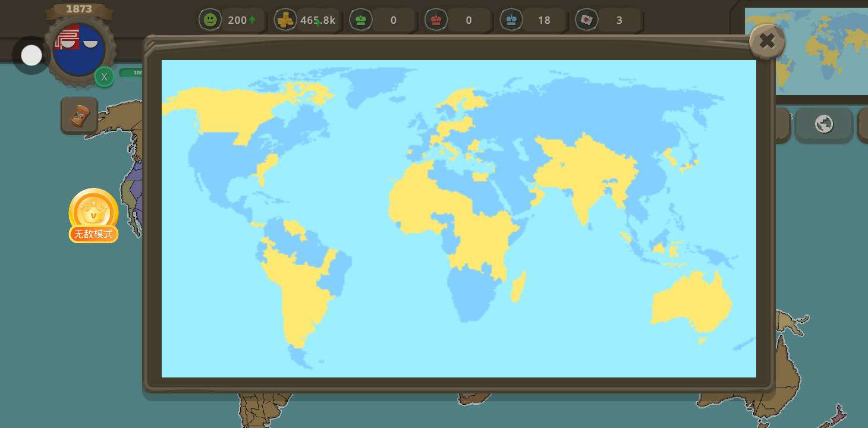Select the blue crown icon
This screenshot has width=868, height=428.
pyautogui.click(x=511, y=20)
